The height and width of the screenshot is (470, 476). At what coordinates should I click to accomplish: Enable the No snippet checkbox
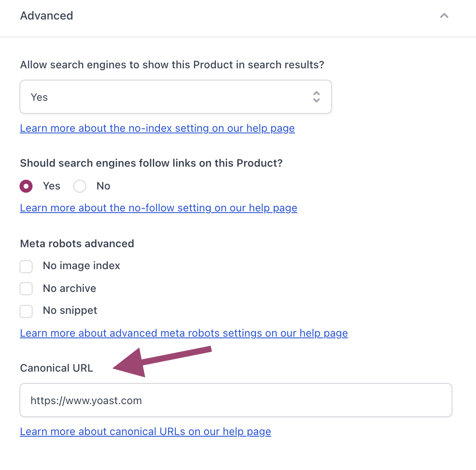click(x=26, y=311)
